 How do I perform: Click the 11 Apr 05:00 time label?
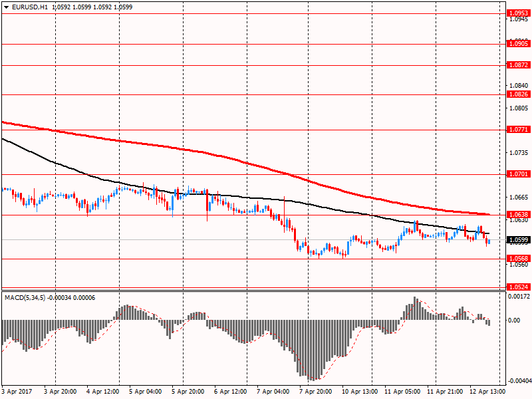[x=402, y=392]
